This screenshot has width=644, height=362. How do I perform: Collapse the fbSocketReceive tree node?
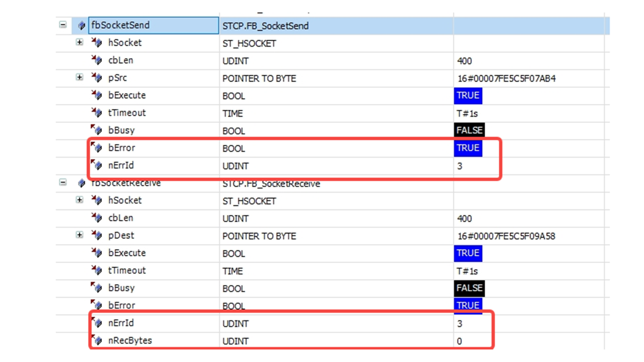click(63, 182)
